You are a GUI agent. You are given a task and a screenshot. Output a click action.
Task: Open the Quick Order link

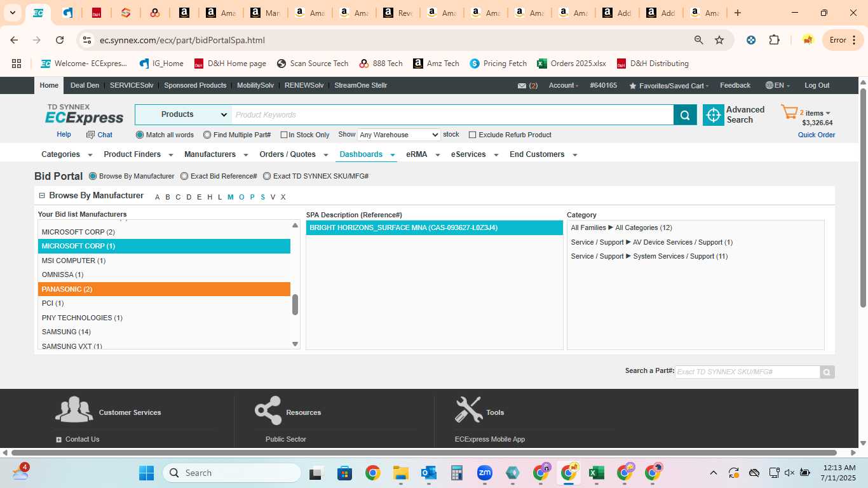(x=817, y=135)
